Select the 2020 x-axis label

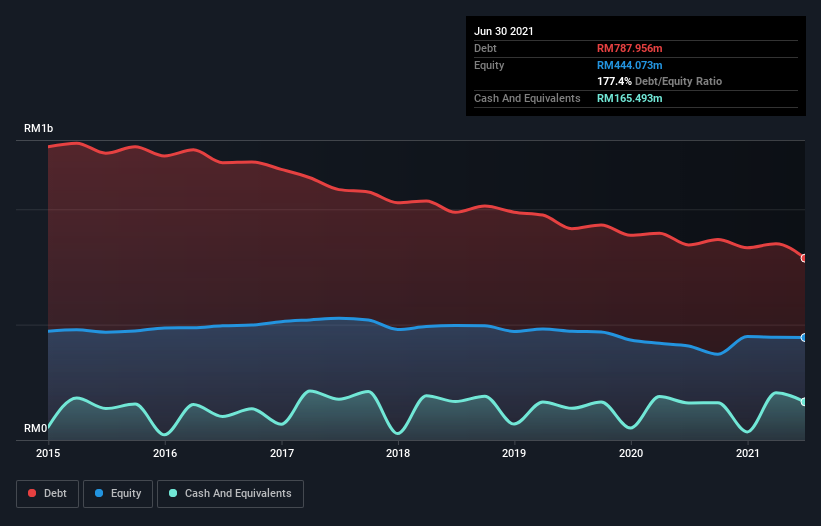[x=631, y=453]
